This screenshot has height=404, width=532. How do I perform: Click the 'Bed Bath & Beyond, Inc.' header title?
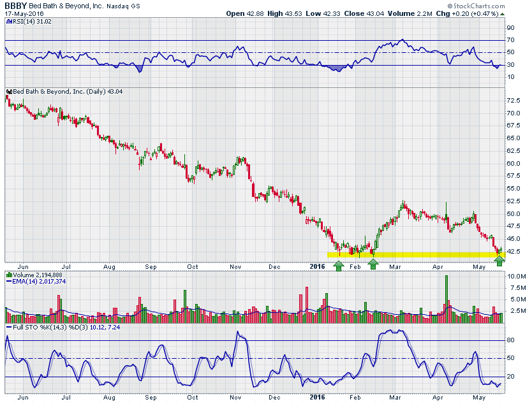tap(66, 6)
